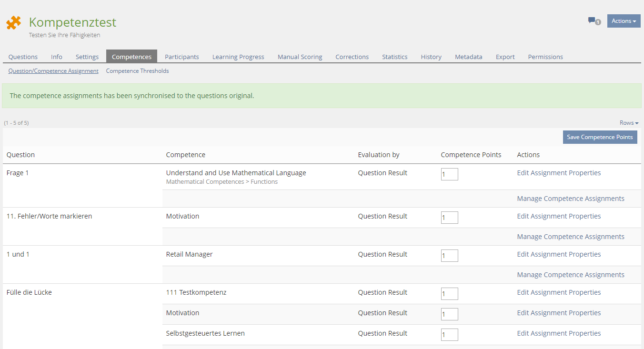Image resolution: width=644 pixels, height=349 pixels.
Task: Select the Manual Scoring tab
Action: pos(300,57)
